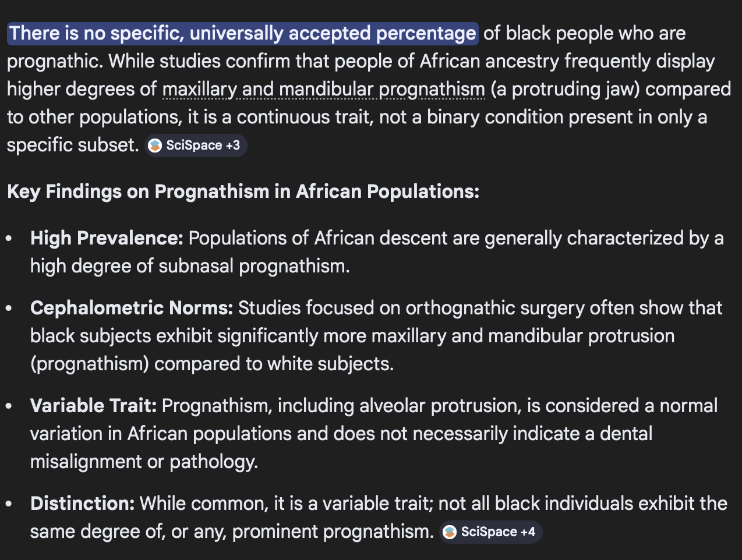742x560 pixels.
Task: Click the bold "Variable Trait:" label
Action: (x=93, y=406)
